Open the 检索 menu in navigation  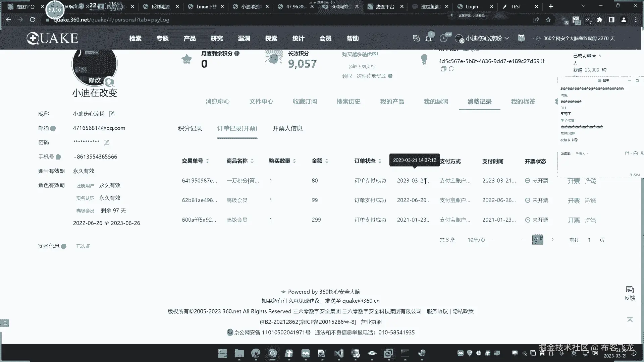[x=135, y=39]
